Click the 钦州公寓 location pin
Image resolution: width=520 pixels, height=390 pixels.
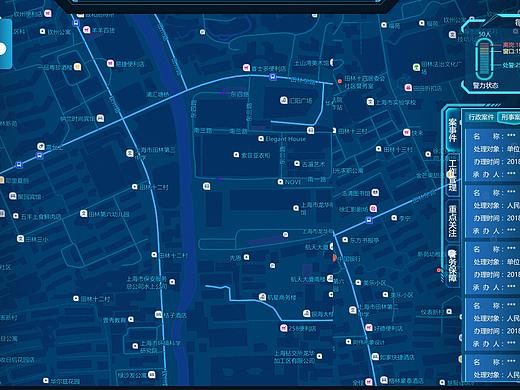pyautogui.click(x=42, y=31)
